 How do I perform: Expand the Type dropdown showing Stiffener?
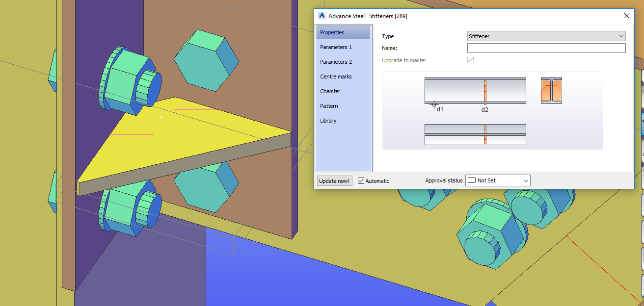[546, 36]
